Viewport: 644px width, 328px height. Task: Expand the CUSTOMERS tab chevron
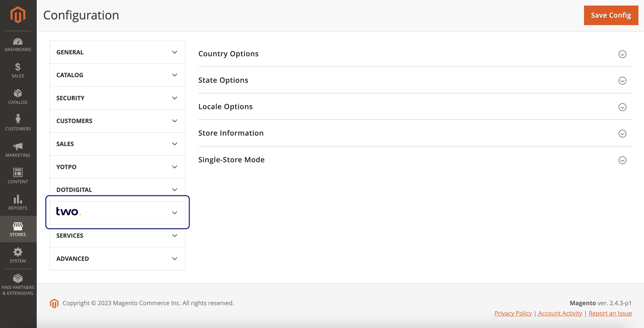(x=174, y=121)
